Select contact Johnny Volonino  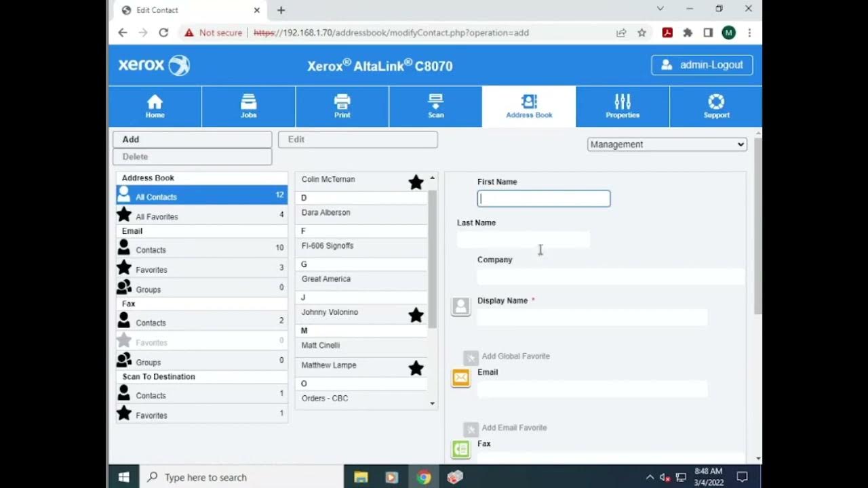(330, 312)
